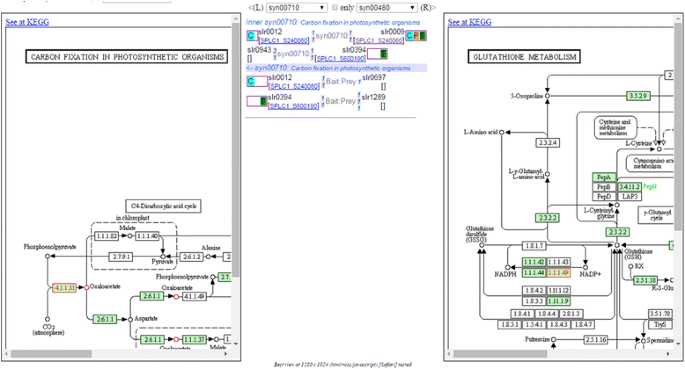Select enzyme box 2.7.9.1

tap(121, 257)
